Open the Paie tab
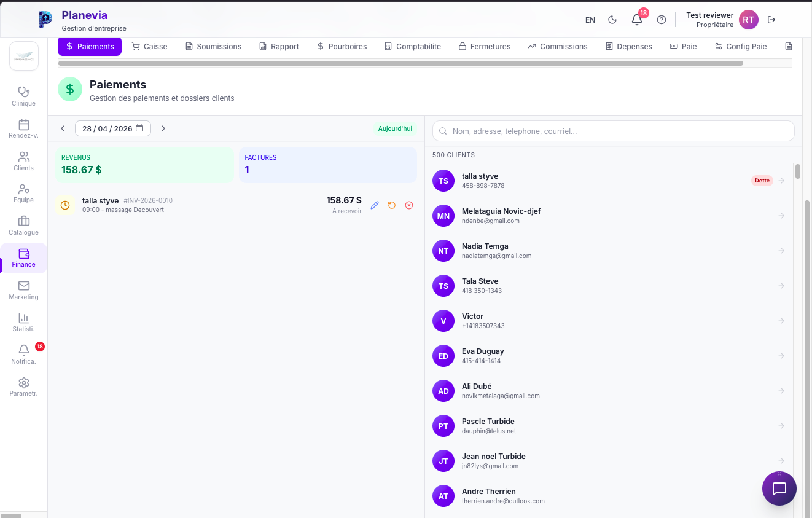The image size is (812, 518). click(x=683, y=46)
